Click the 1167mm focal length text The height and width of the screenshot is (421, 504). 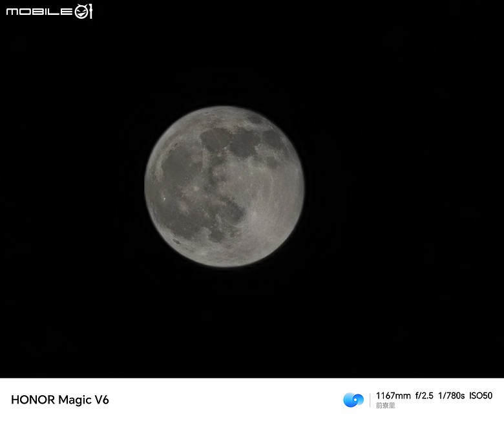tap(393, 396)
